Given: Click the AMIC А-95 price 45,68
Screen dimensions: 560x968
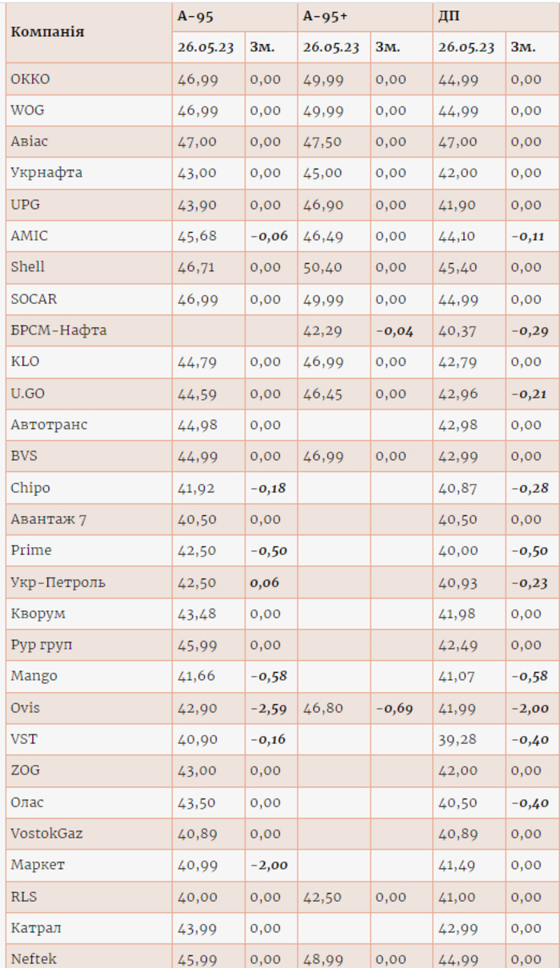Looking at the screenshot, I should pos(197,236).
